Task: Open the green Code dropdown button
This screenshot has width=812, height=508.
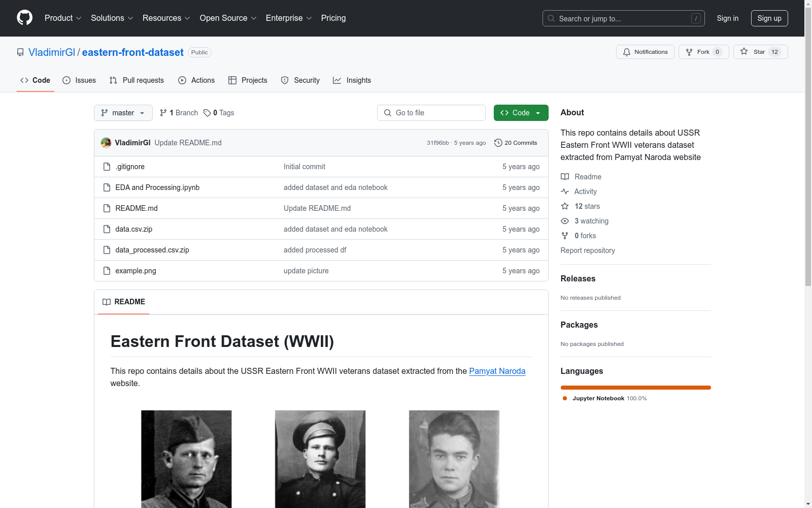Action: 521,113
